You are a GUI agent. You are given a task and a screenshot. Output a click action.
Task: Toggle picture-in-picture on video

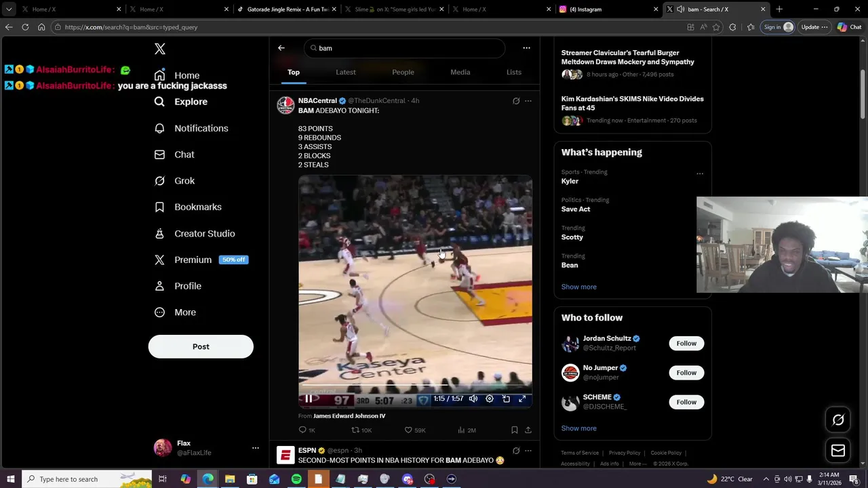point(506,399)
